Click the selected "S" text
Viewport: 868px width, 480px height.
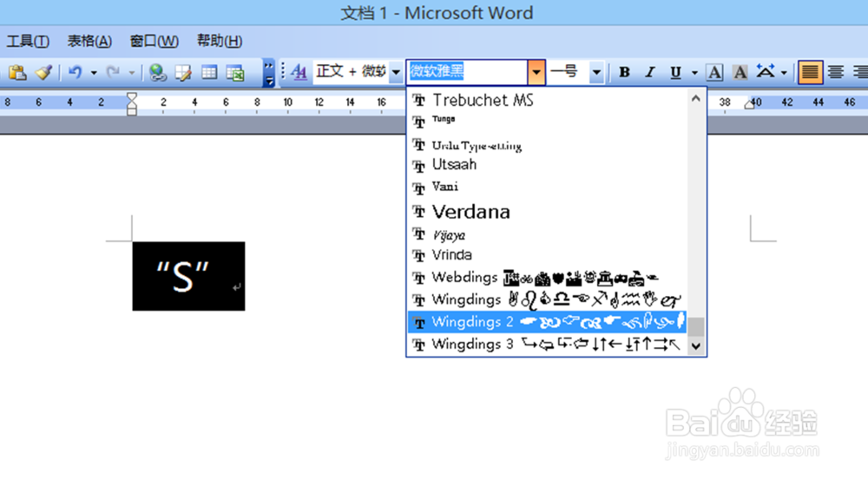pyautogui.click(x=182, y=276)
